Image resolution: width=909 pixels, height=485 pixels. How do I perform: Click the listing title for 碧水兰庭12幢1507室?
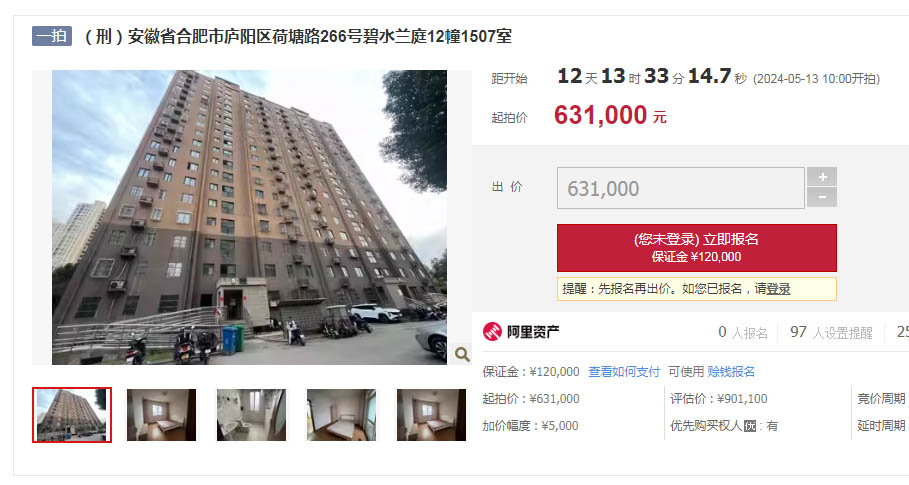tap(296, 37)
